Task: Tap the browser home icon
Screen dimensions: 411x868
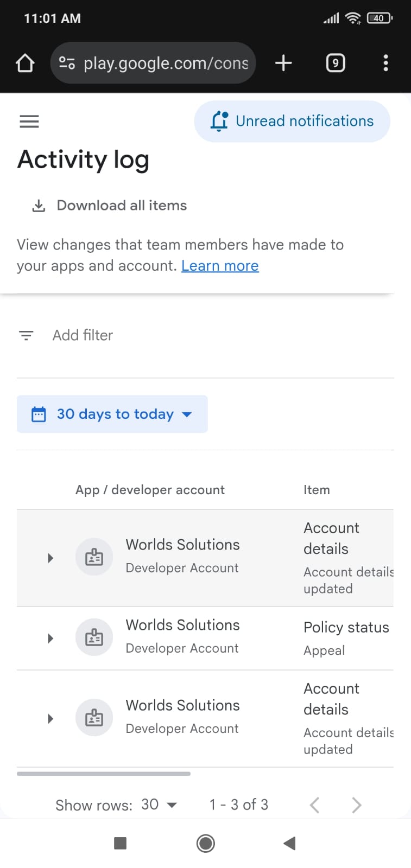Action: tap(25, 63)
